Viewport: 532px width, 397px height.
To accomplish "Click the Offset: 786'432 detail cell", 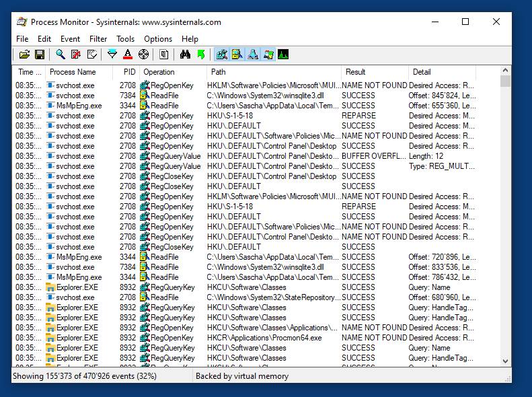I will pyautogui.click(x=442, y=277).
